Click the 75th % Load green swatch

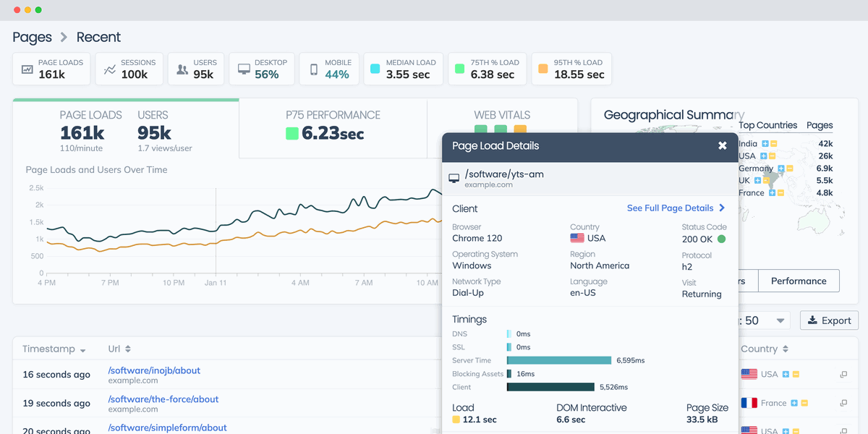[x=459, y=69]
